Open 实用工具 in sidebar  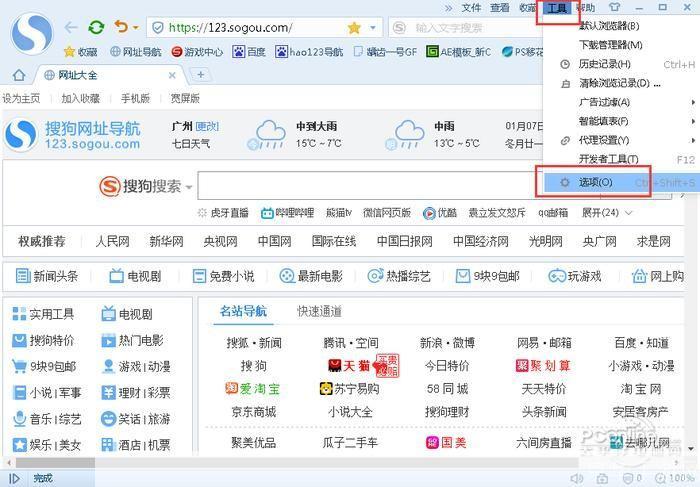pos(43,314)
